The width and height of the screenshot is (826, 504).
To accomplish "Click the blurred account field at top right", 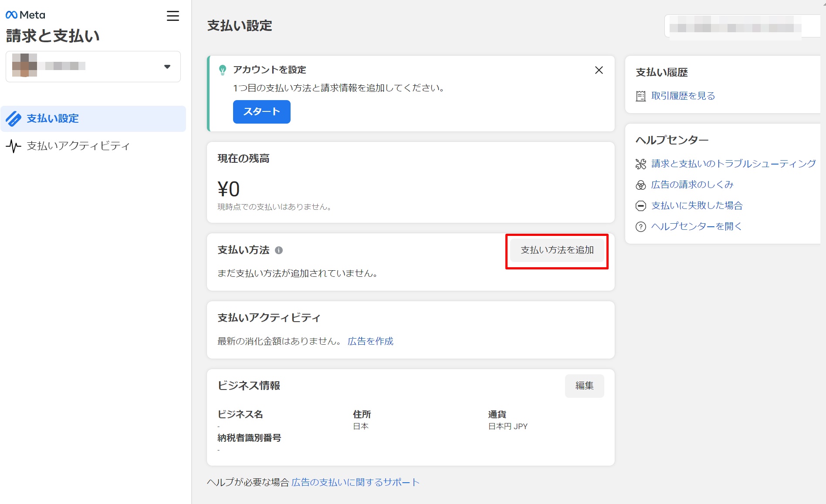I will [x=741, y=27].
